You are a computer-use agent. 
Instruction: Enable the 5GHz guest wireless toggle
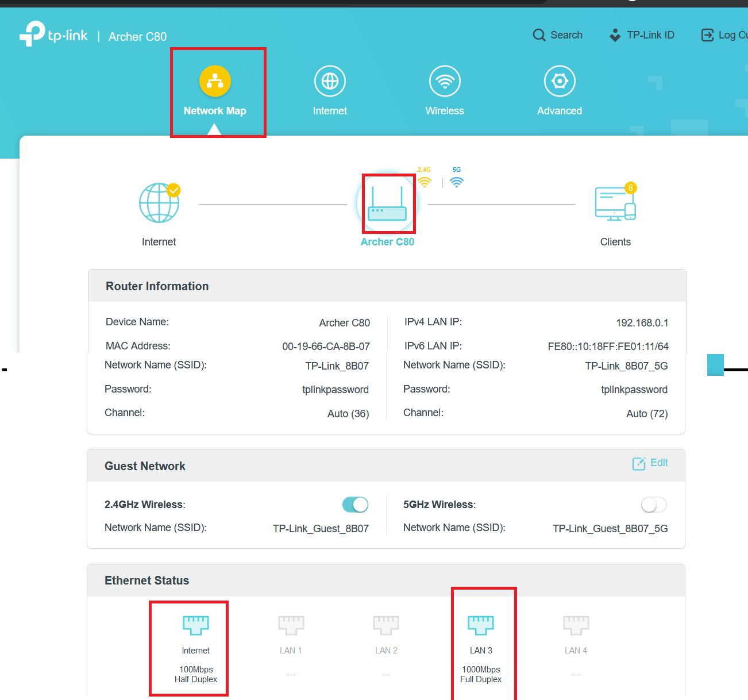[x=654, y=505]
